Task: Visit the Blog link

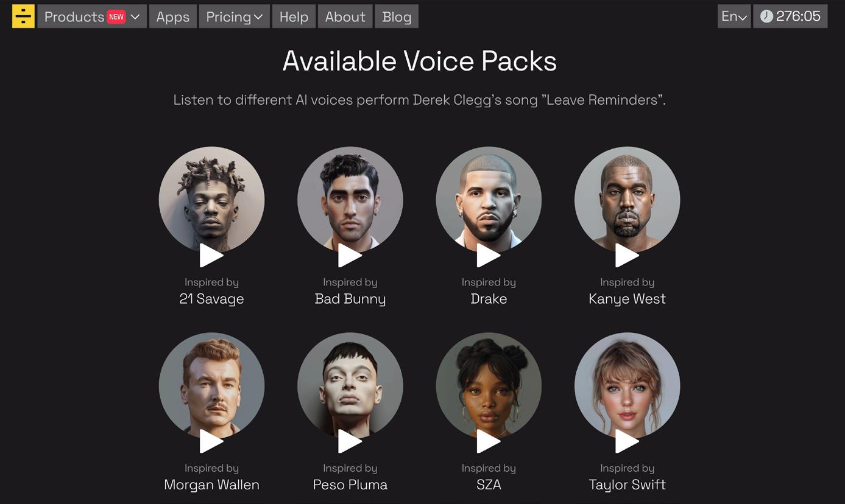Action: [397, 16]
